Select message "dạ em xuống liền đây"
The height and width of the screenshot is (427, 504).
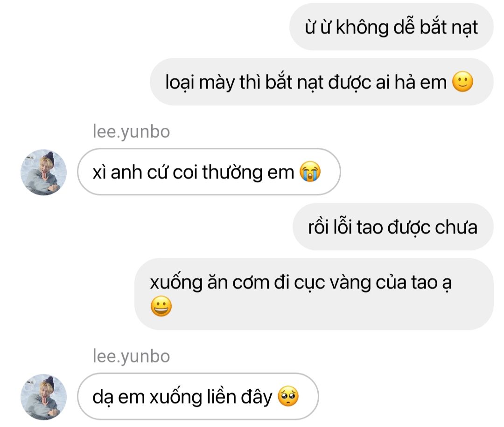pyautogui.click(x=198, y=397)
